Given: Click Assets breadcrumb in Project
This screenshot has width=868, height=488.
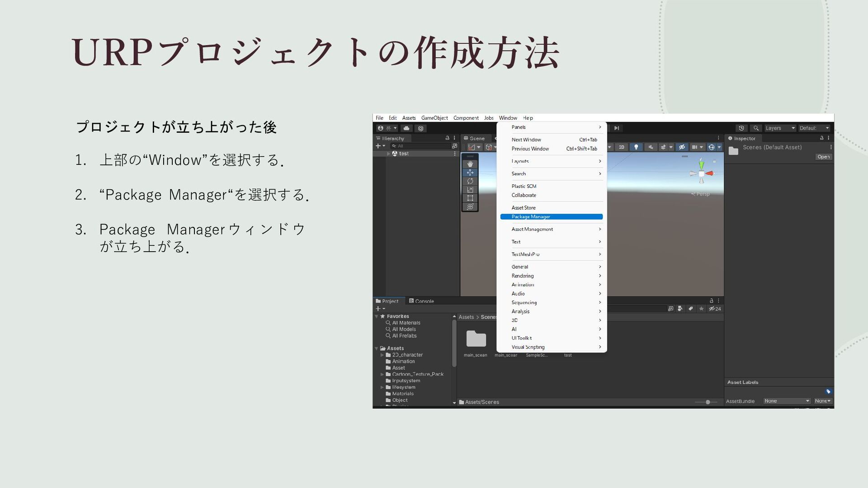Looking at the screenshot, I should coord(466,317).
